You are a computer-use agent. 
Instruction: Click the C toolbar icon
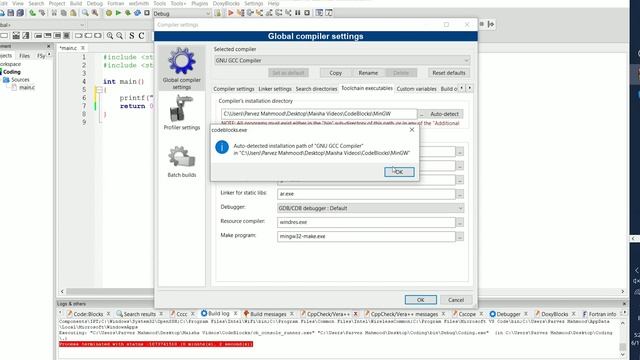[141, 36]
